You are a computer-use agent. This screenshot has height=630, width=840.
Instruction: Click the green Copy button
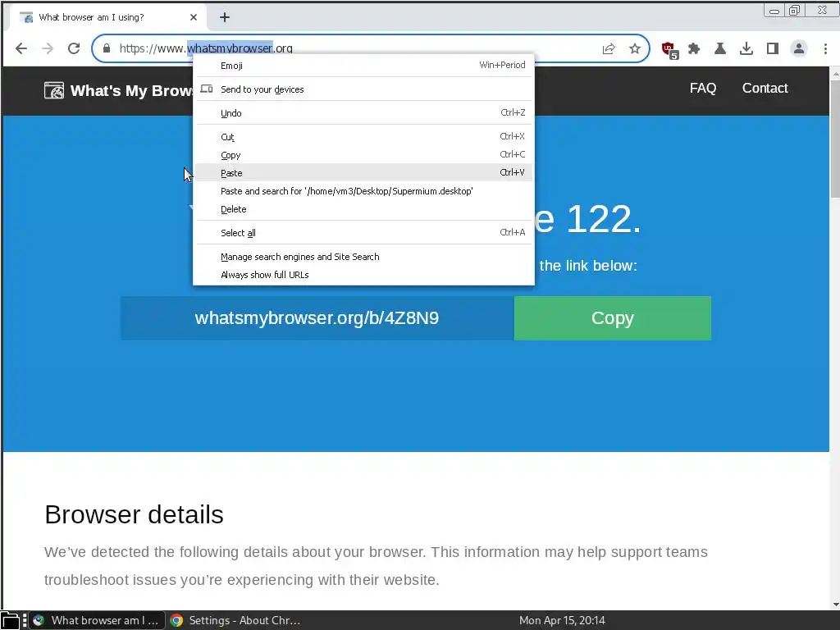pyautogui.click(x=612, y=318)
